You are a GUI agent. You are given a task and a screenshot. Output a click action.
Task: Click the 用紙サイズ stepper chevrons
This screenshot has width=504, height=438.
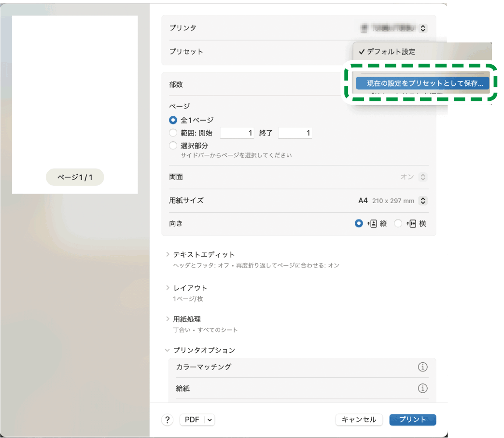[422, 201]
